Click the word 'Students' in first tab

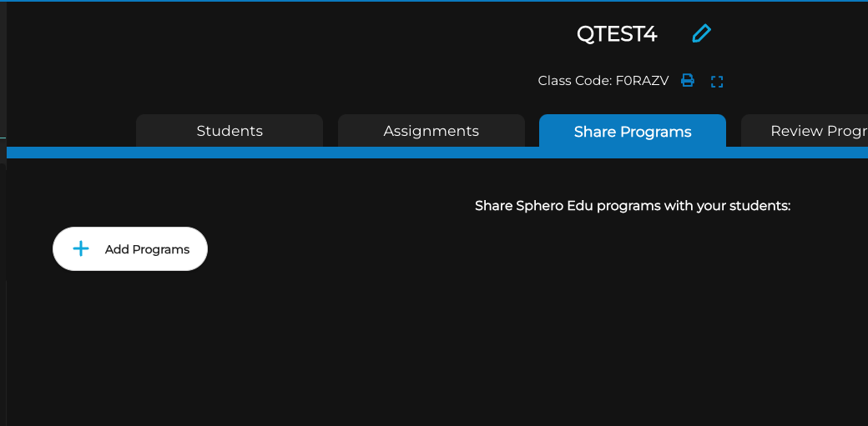point(230,131)
